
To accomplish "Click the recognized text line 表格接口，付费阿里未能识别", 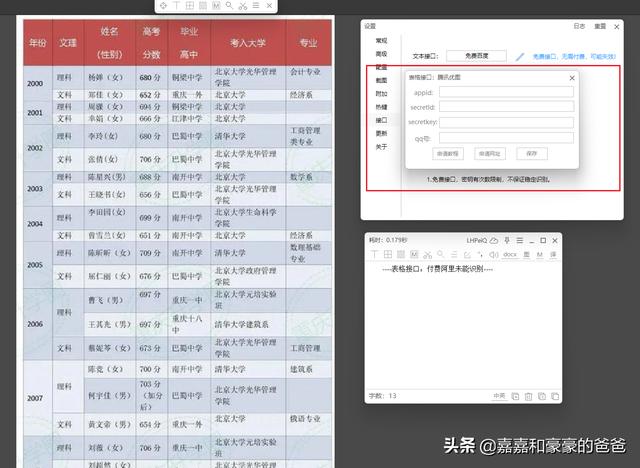I will (438, 269).
